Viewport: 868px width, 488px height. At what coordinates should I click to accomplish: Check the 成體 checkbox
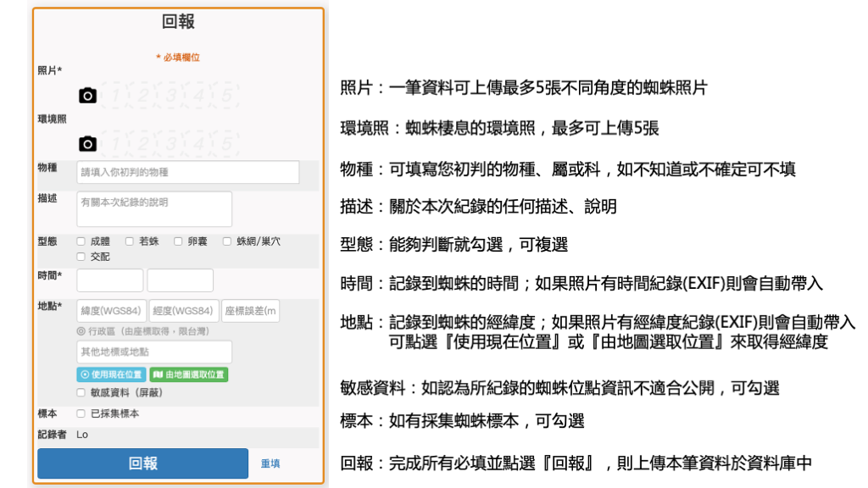point(81,241)
